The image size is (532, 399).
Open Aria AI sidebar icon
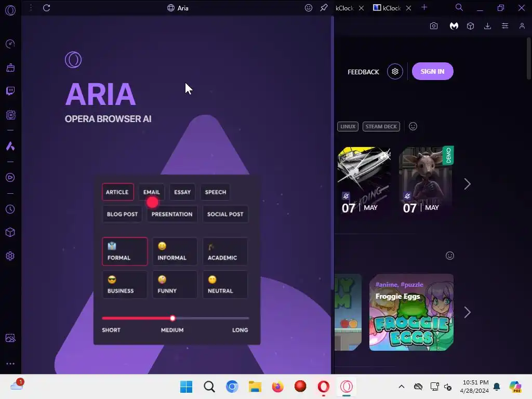pyautogui.click(x=10, y=146)
